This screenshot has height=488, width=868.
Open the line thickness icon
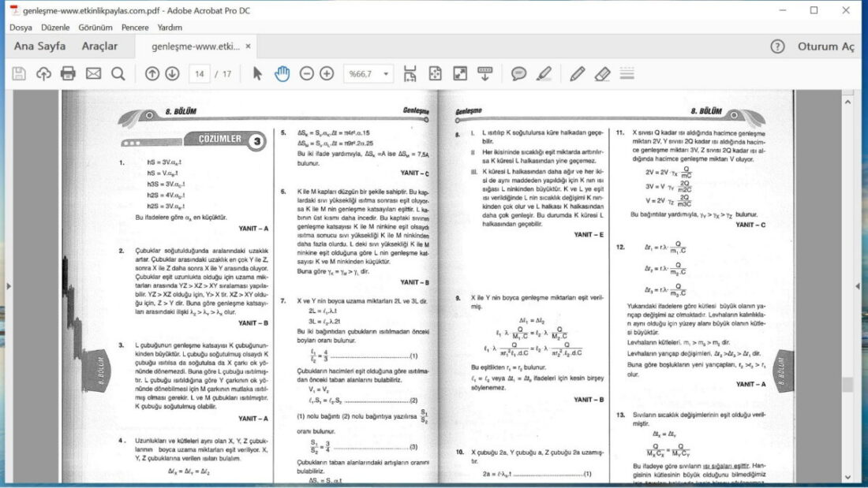[627, 73]
